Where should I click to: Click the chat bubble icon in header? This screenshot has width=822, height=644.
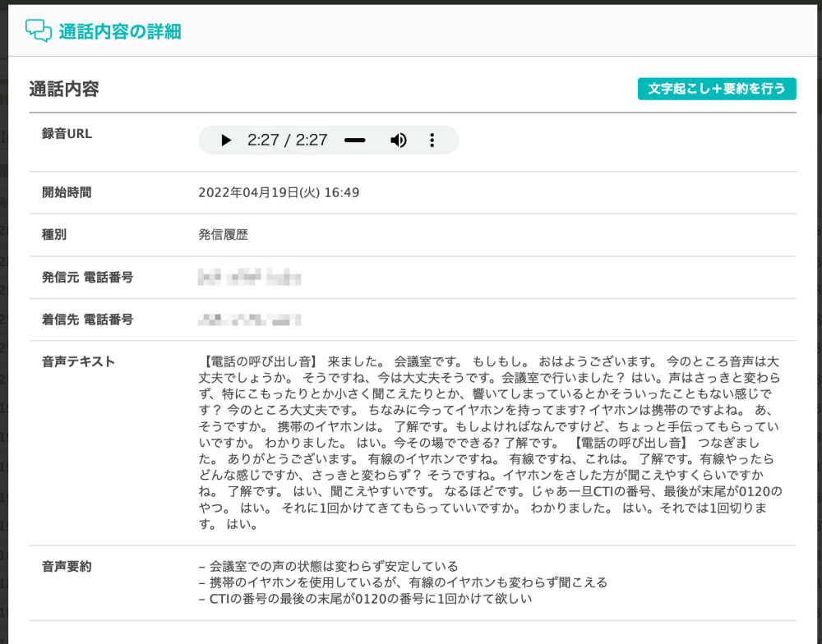39,31
